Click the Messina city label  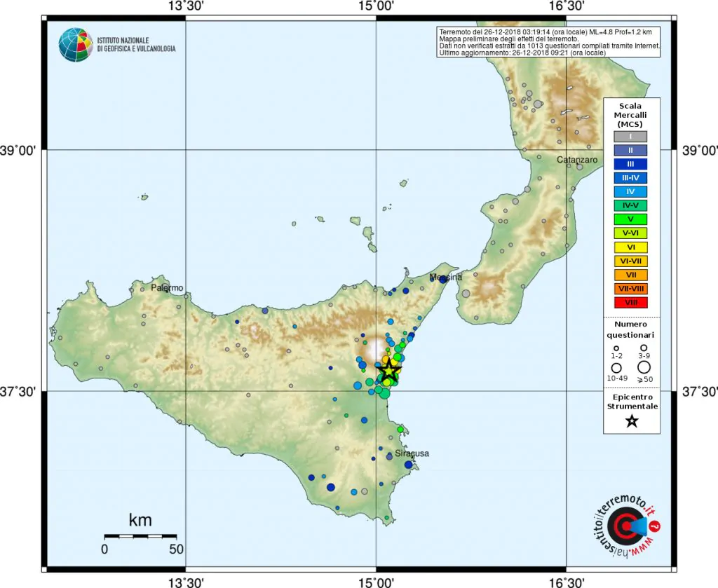pyautogui.click(x=446, y=278)
